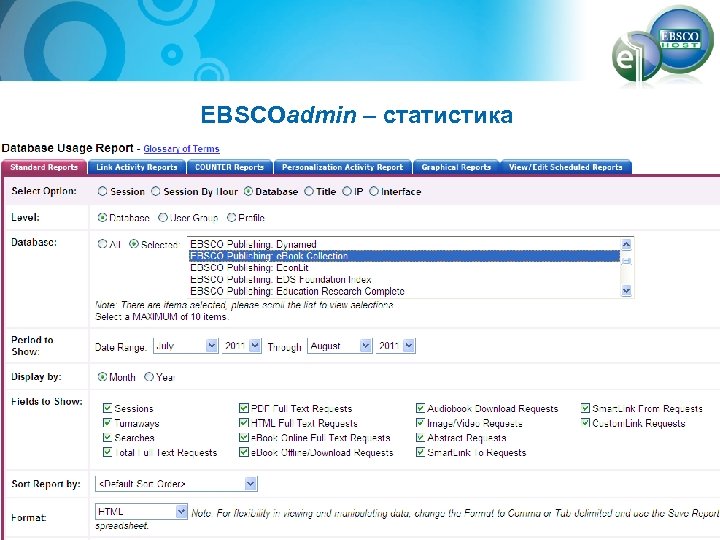
Task: Click the EBSCOhost logo
Action: click(x=663, y=45)
